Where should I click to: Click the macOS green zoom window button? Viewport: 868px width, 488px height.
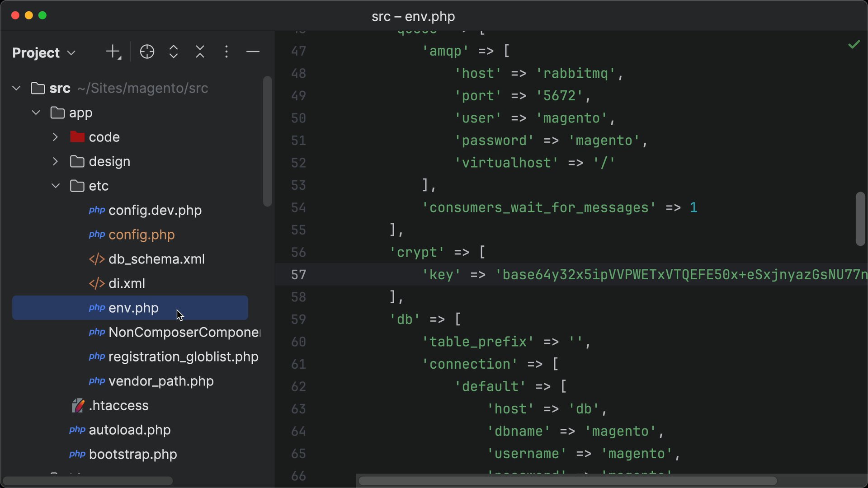(42, 15)
